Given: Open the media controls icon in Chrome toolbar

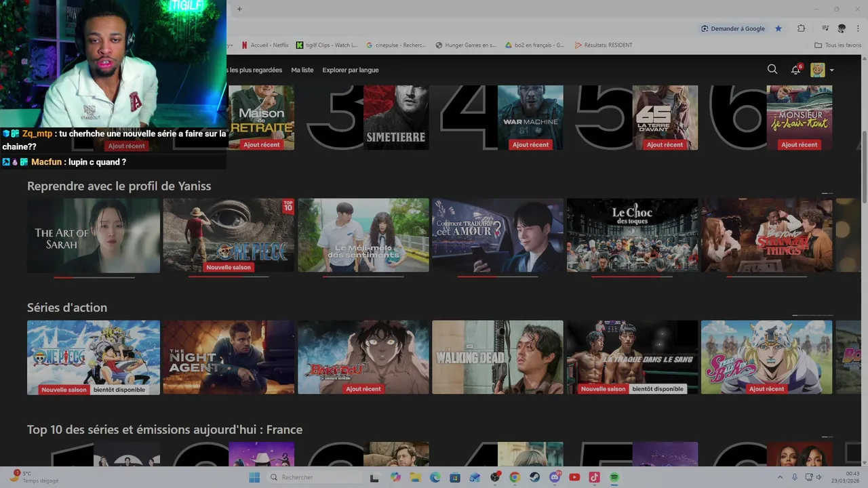Looking at the screenshot, I should point(825,28).
